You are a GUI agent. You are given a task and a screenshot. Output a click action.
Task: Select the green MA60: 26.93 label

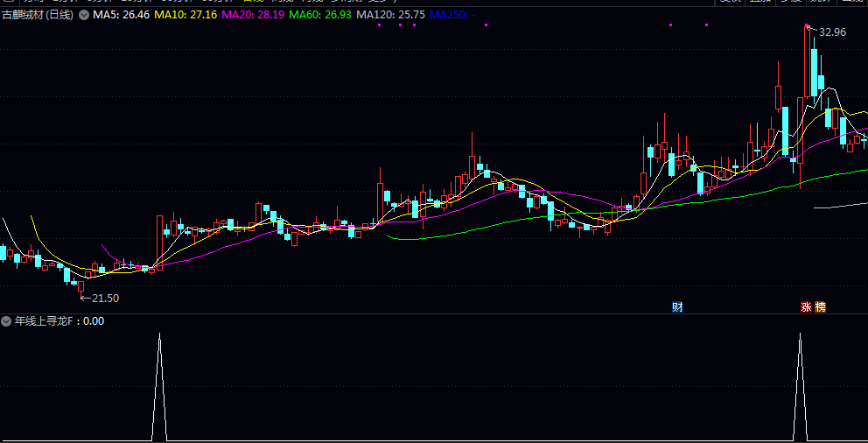320,15
